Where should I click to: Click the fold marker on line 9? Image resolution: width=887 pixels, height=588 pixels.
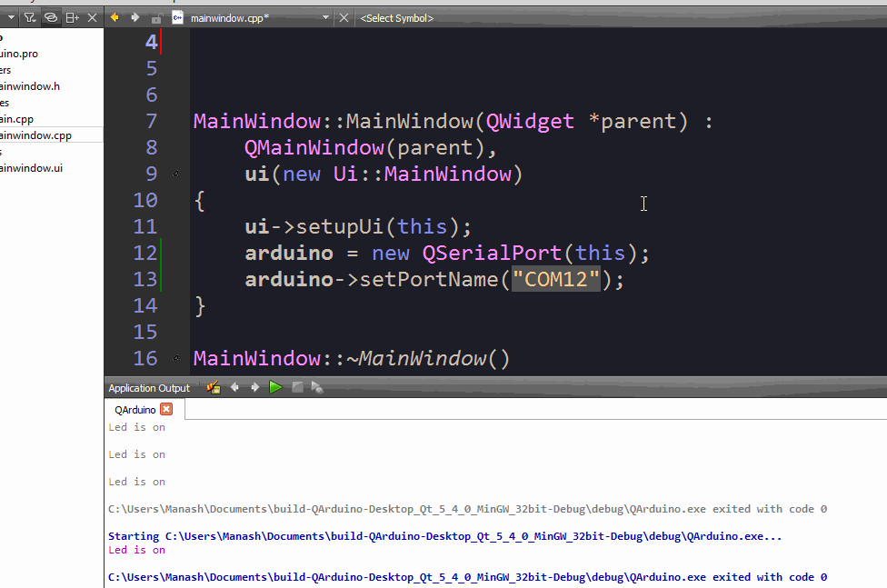[175, 174]
